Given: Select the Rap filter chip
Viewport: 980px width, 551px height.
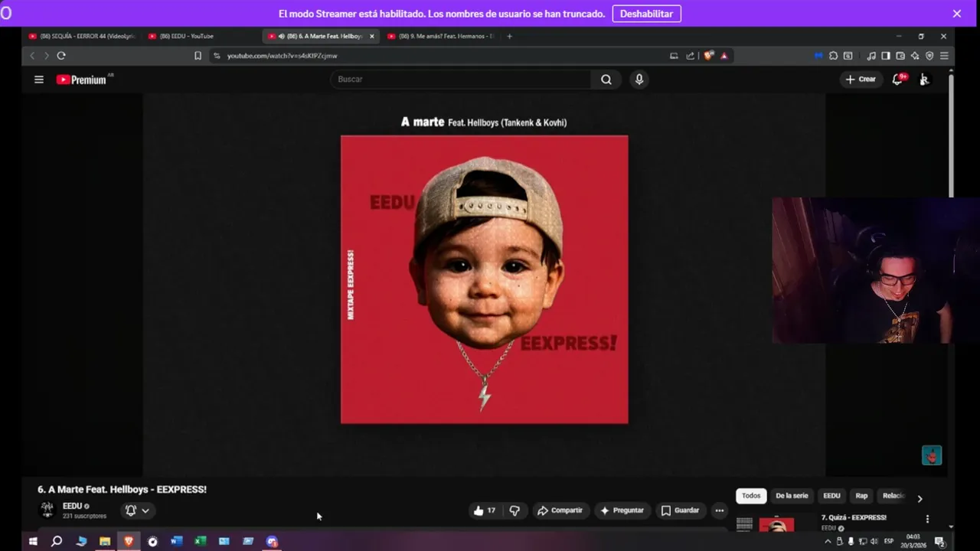Looking at the screenshot, I should tap(861, 496).
